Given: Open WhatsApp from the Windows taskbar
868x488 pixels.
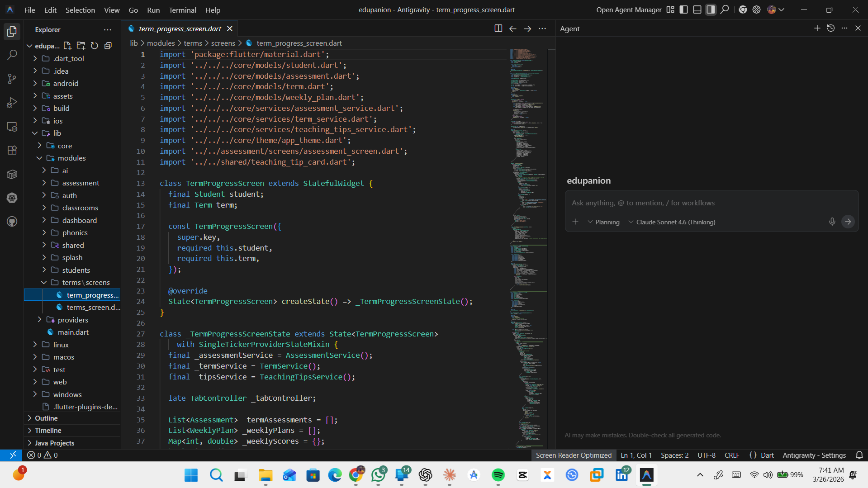Looking at the screenshot, I should (x=378, y=475).
